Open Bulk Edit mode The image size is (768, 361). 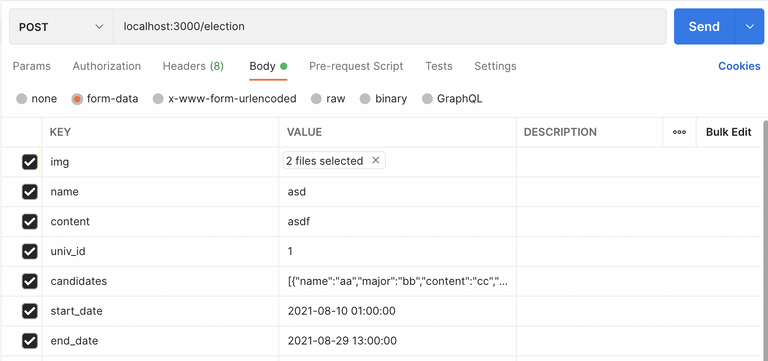click(x=728, y=132)
